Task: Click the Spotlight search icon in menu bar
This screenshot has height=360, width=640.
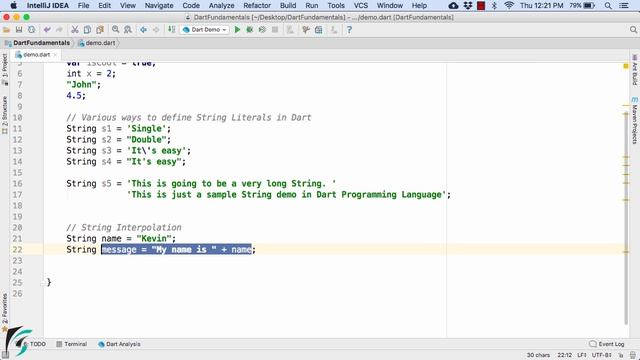Action: 608,5
